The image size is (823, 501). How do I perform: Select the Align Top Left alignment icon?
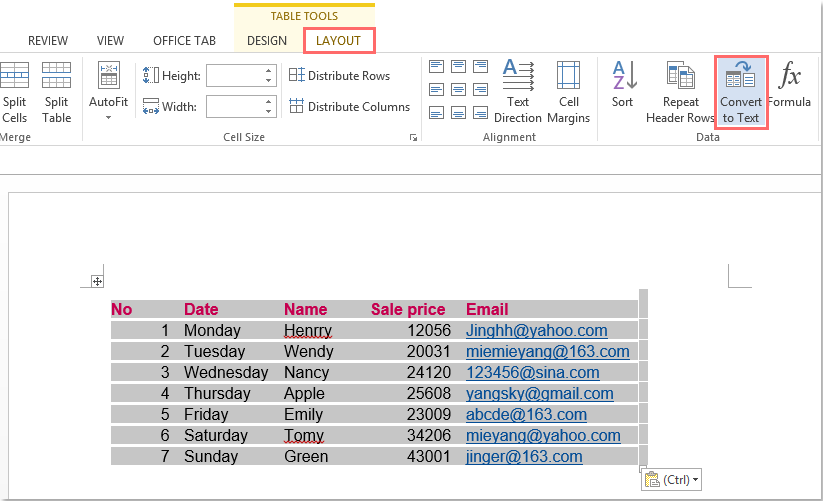pos(437,67)
